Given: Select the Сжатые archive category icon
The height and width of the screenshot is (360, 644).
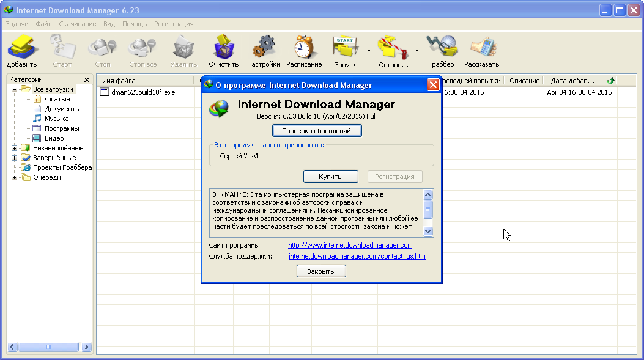Looking at the screenshot, I should [x=37, y=99].
